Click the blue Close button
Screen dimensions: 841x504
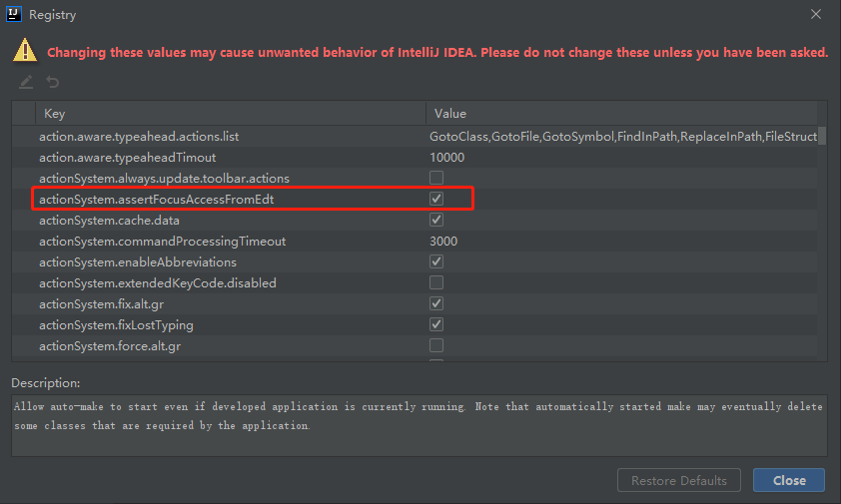pos(789,480)
